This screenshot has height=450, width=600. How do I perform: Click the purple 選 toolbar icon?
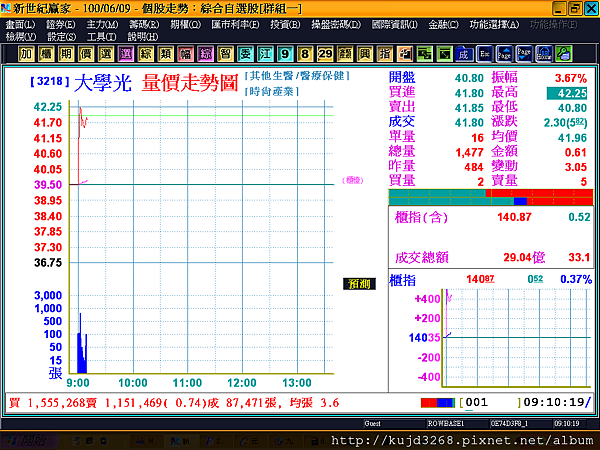[x=126, y=54]
